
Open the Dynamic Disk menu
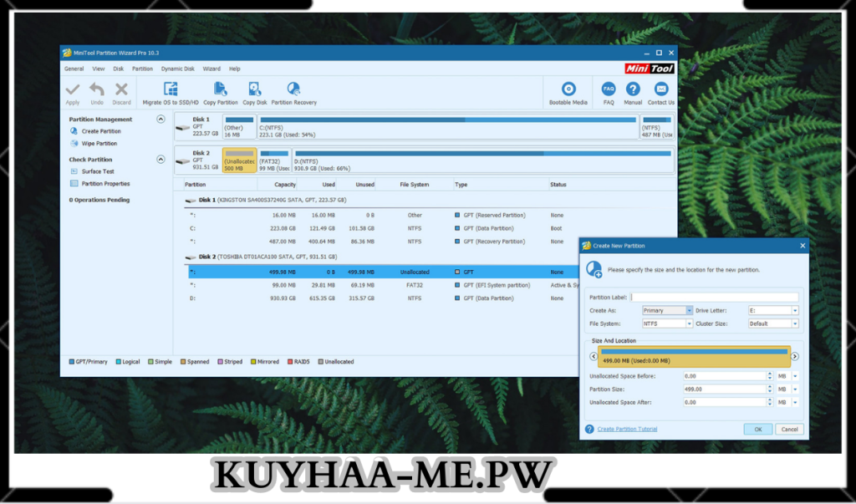(x=178, y=69)
